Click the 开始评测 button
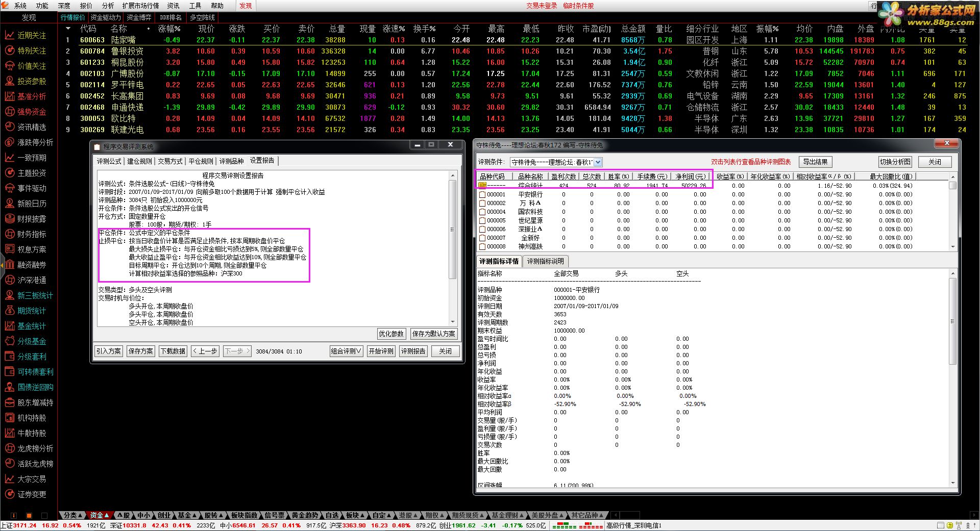This screenshot has width=980, height=531. pos(381,351)
